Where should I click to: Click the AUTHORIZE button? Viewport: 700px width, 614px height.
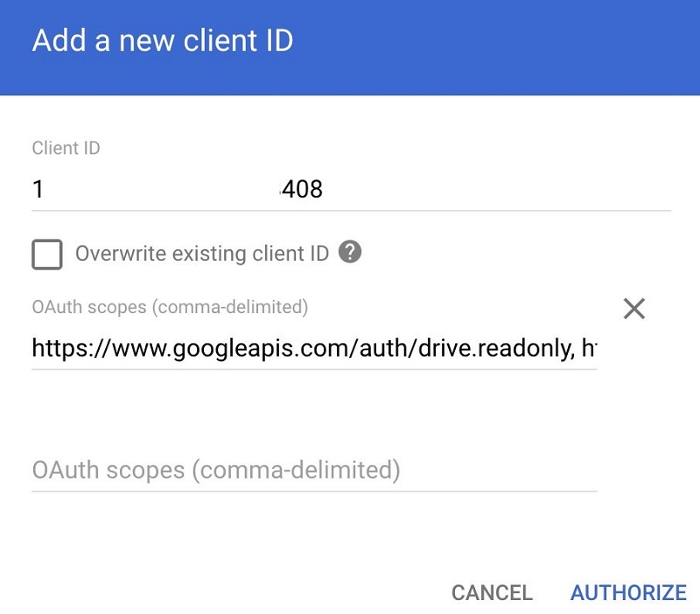coord(628,593)
